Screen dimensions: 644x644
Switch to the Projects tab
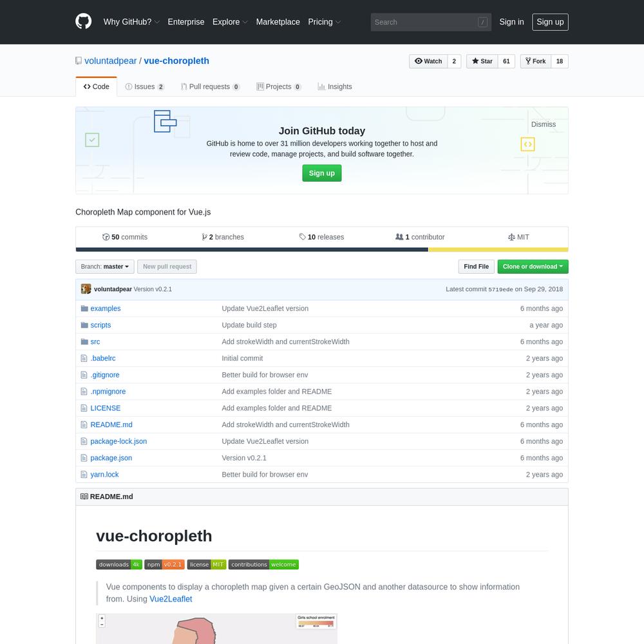[279, 87]
